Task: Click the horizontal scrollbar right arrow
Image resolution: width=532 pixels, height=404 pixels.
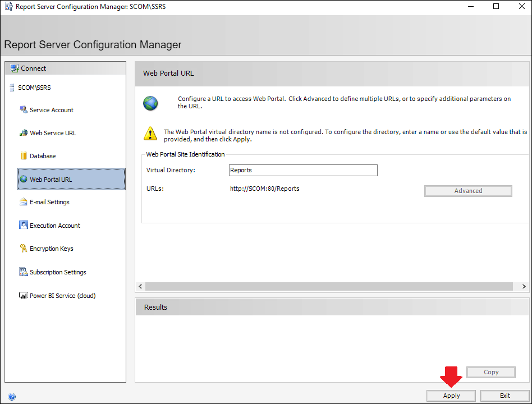Action: 524,286
